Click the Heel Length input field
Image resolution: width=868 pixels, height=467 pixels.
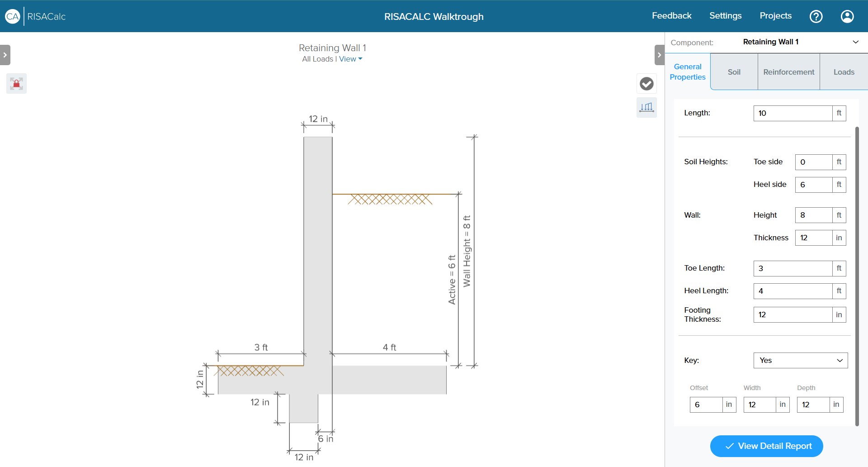pyautogui.click(x=793, y=291)
